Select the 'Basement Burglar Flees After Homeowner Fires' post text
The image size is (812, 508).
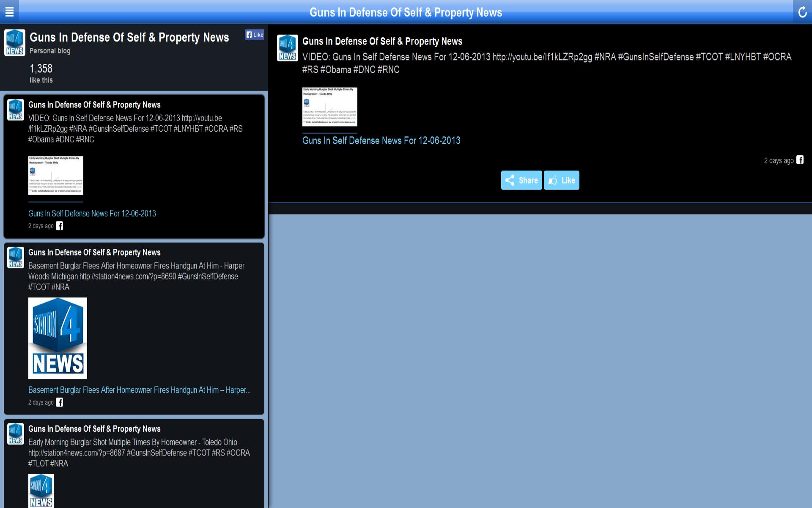(x=136, y=276)
